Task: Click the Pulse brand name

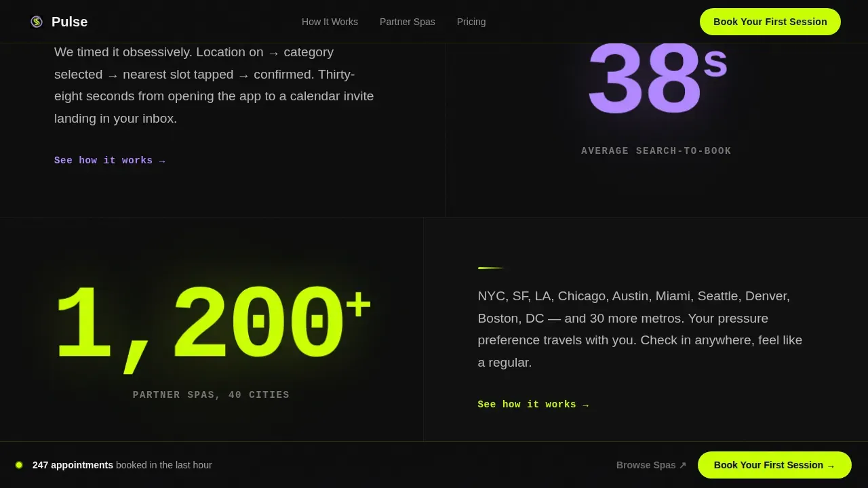Action: (69, 22)
